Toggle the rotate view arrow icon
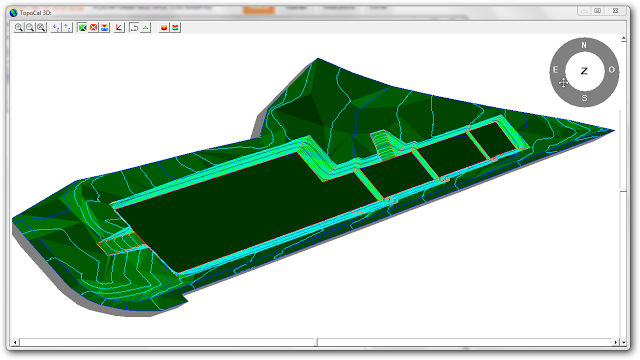Screen dimensions: 640x360 coord(134,27)
